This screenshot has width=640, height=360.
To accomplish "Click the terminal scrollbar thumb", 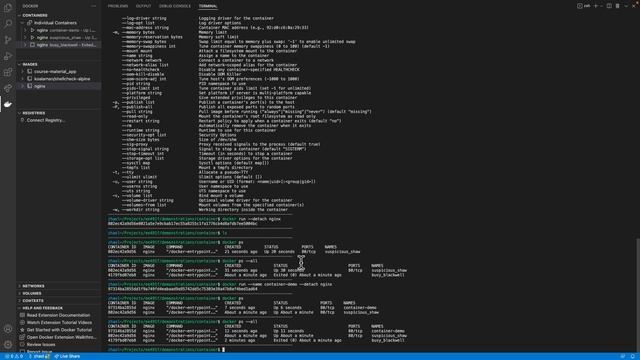I will 638,295.
